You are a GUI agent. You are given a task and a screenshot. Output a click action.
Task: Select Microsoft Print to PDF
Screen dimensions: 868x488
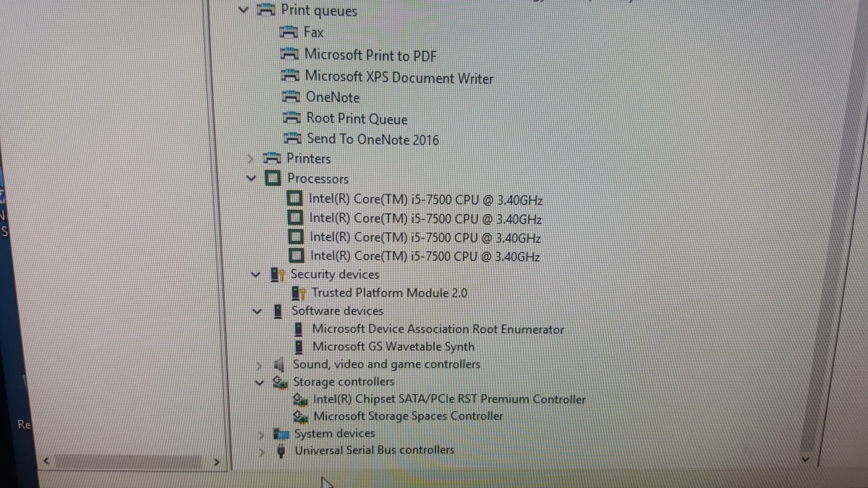click(x=371, y=55)
